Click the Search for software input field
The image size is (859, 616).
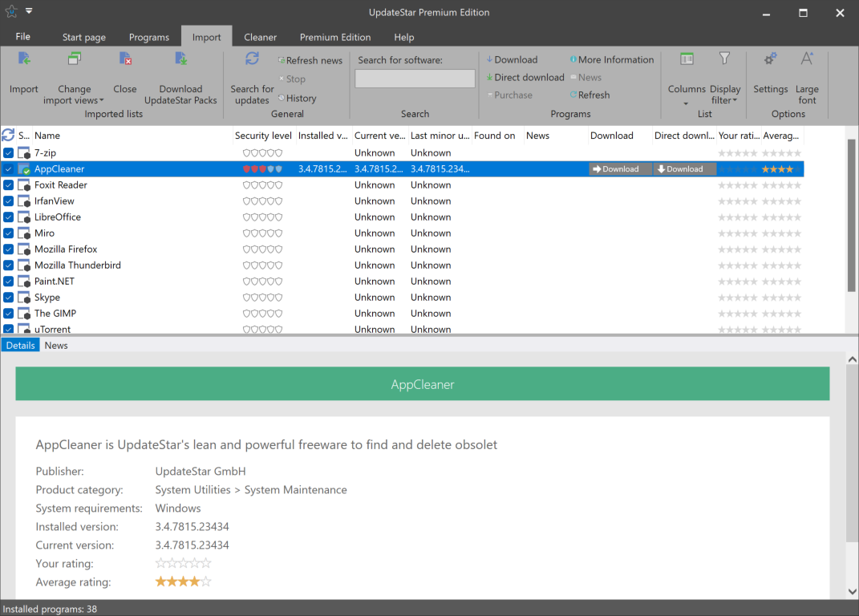click(x=415, y=79)
